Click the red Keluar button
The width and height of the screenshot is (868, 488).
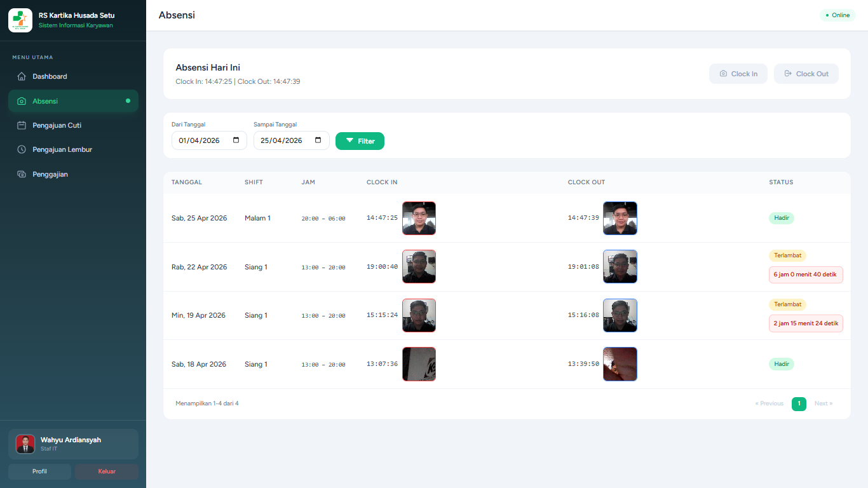click(107, 471)
